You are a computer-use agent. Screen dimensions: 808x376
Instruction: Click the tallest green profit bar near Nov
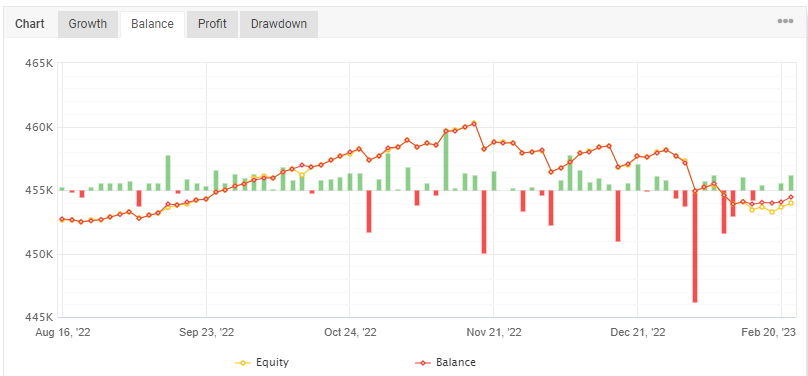point(446,161)
